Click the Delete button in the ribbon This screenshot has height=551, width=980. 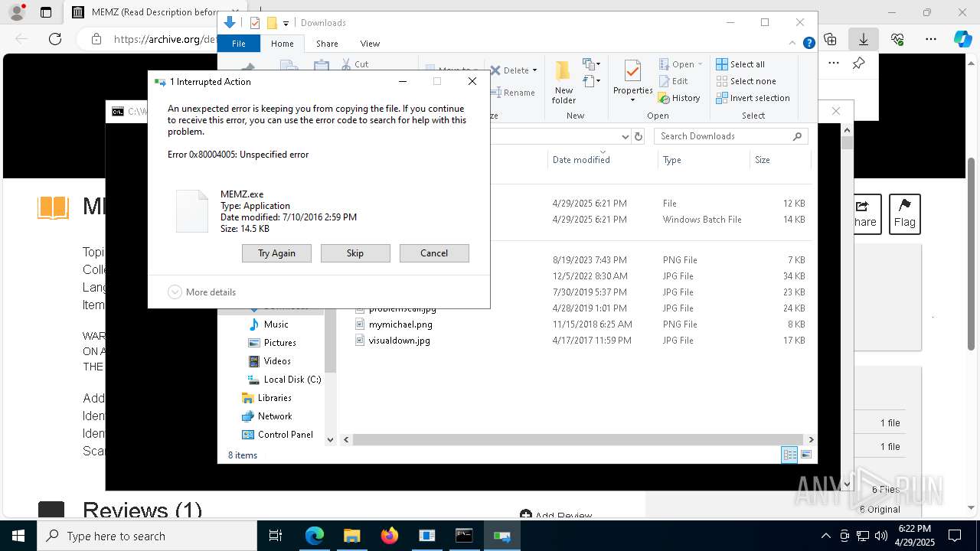point(510,70)
